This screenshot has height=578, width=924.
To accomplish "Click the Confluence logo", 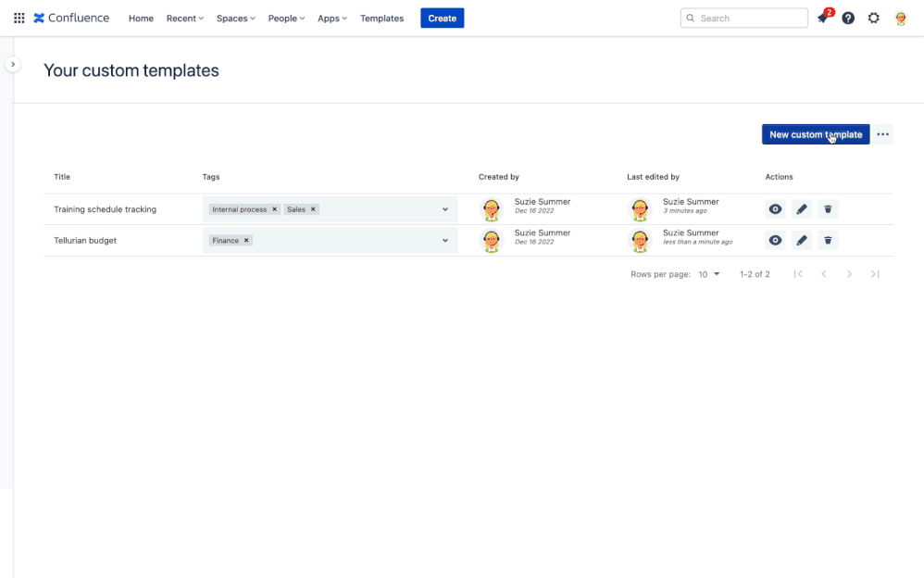I will (x=70, y=18).
